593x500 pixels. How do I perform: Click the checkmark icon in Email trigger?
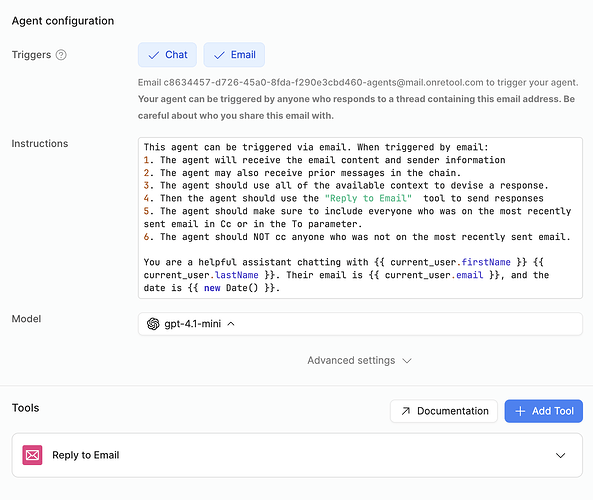[219, 55]
